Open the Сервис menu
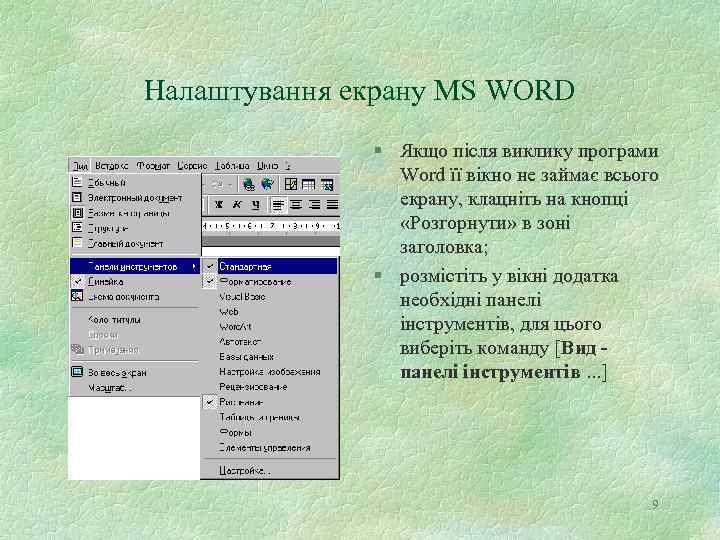The width and height of the screenshot is (720, 540). [x=192, y=166]
